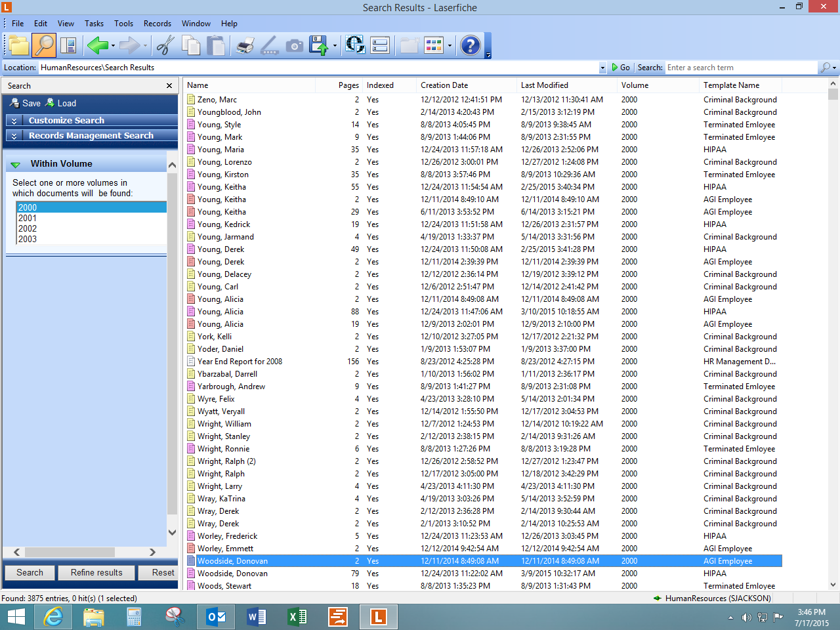The width and height of the screenshot is (840, 630).
Task: Expand the Customize Search section
Action: [66, 121]
